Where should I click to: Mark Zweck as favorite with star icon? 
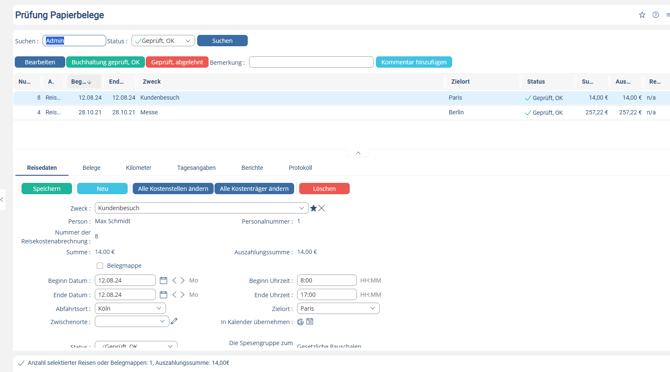(x=313, y=208)
